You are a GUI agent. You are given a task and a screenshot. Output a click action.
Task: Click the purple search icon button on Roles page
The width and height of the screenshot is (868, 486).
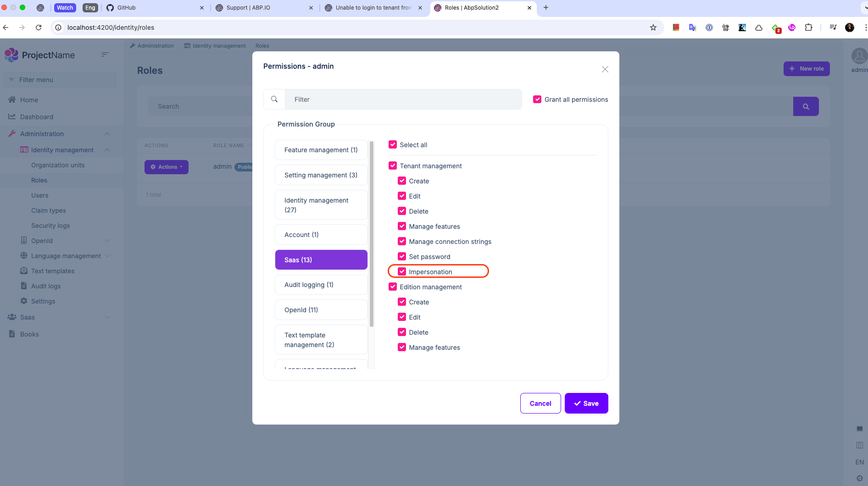(x=806, y=106)
